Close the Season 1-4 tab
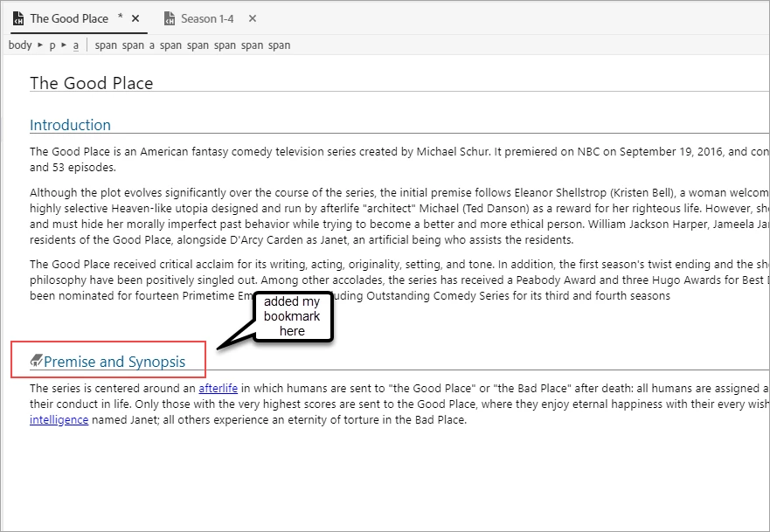The height and width of the screenshot is (532, 770). pyautogui.click(x=253, y=18)
